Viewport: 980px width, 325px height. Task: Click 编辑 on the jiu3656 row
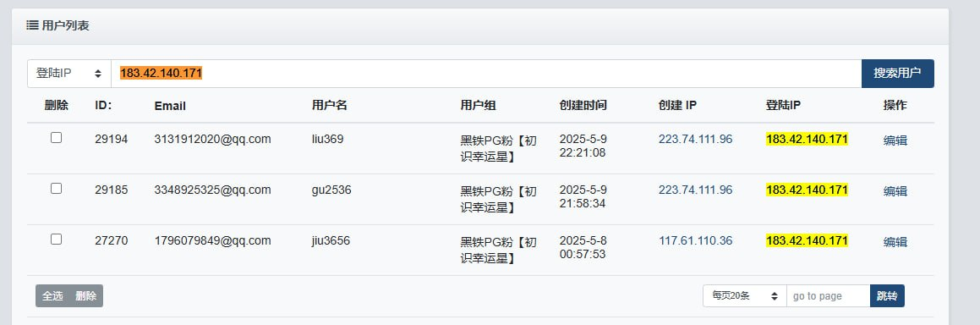pos(895,242)
